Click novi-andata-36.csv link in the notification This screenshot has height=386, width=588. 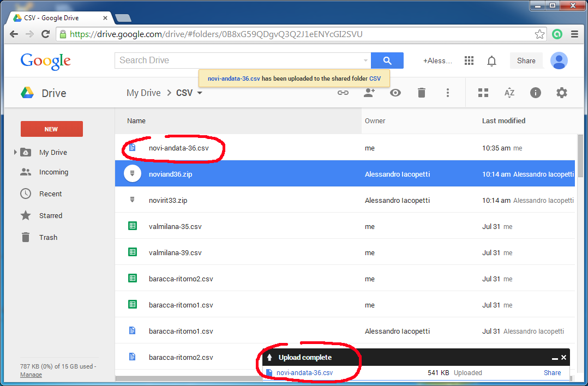pos(233,79)
